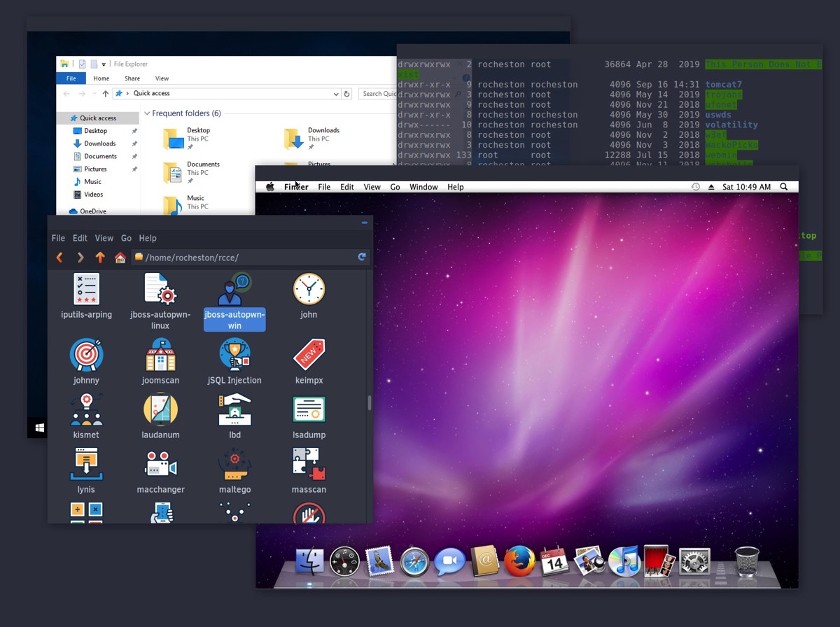840x627 pixels.
Task: Collapse the Frequent folders section
Action: (147, 113)
